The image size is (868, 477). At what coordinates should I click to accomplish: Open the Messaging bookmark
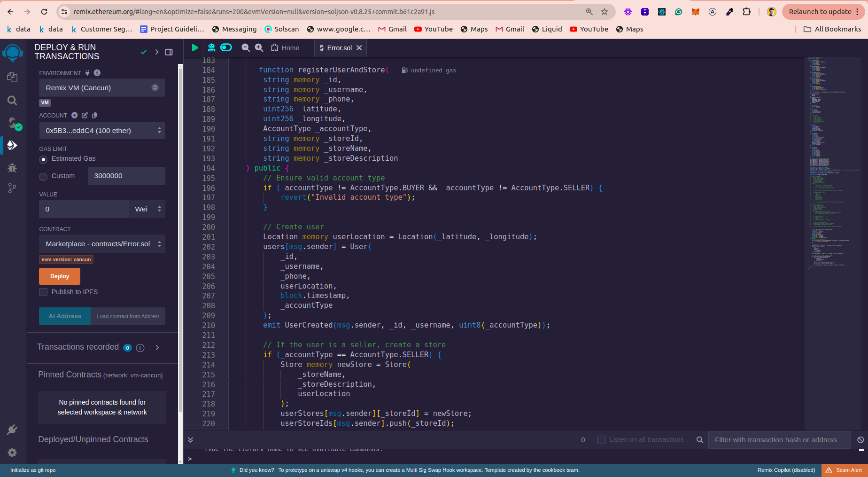pyautogui.click(x=234, y=29)
